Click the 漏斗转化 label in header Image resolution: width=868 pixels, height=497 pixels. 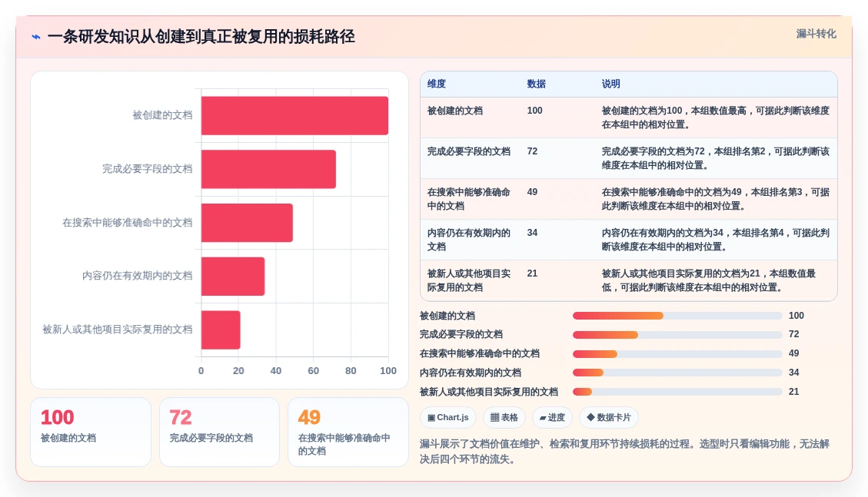pyautogui.click(x=816, y=34)
